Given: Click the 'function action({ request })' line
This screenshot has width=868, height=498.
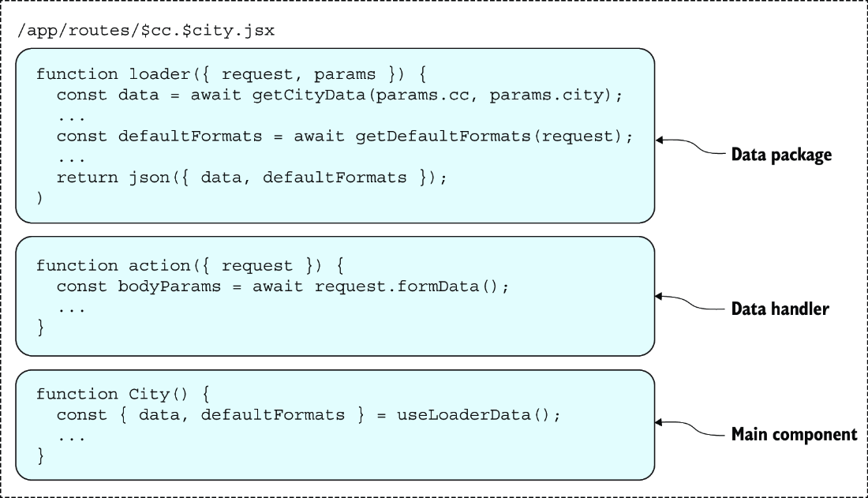Looking at the screenshot, I should click(190, 266).
